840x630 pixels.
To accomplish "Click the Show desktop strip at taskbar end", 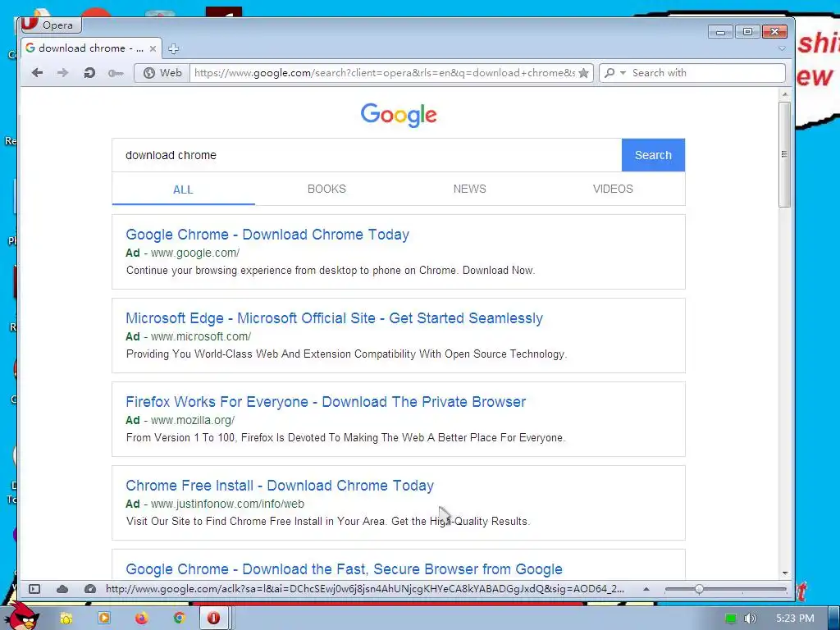I will [x=834, y=619].
